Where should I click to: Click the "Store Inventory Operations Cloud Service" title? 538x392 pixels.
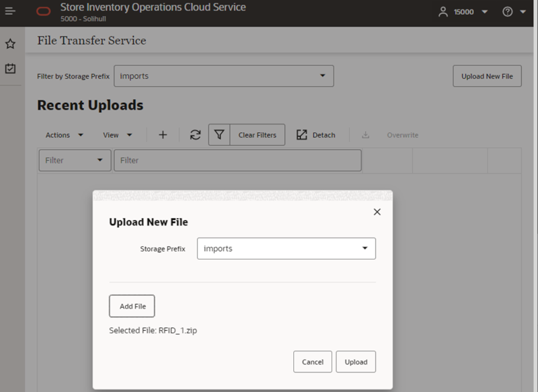point(153,7)
